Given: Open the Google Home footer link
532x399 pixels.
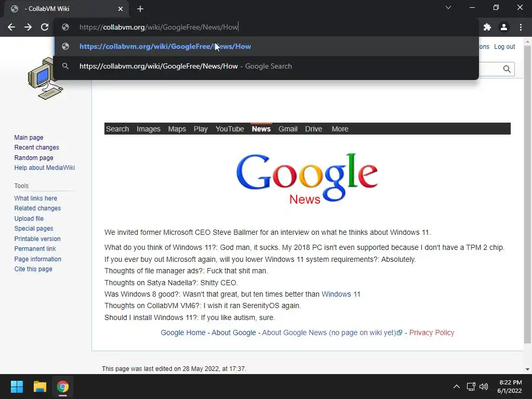Looking at the screenshot, I should (183, 332).
